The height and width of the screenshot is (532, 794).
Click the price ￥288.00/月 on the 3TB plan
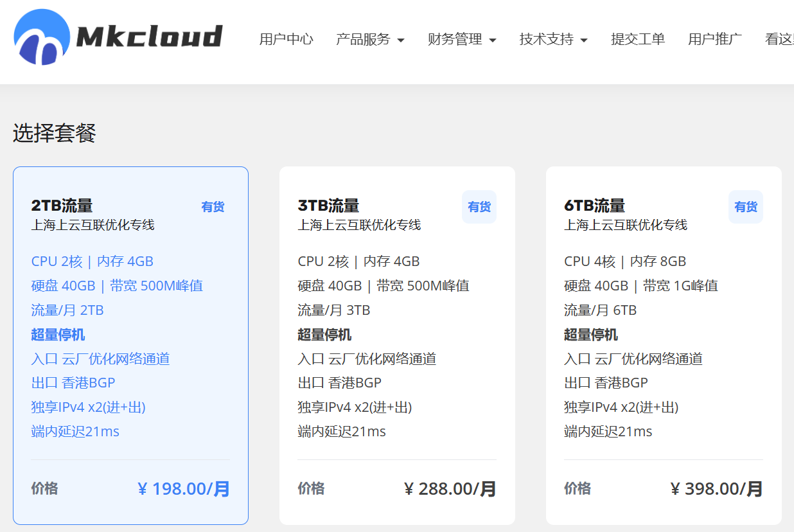point(456,489)
